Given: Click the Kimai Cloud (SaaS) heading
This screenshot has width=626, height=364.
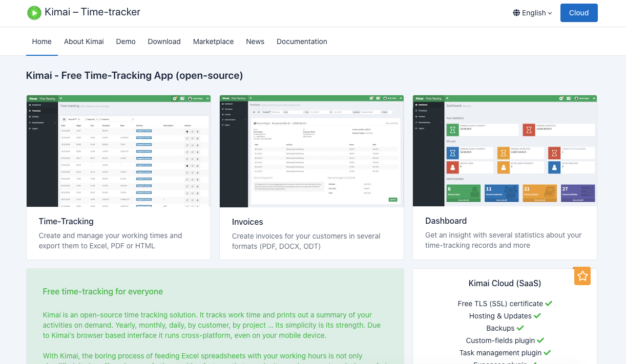Looking at the screenshot, I should pos(505,283).
